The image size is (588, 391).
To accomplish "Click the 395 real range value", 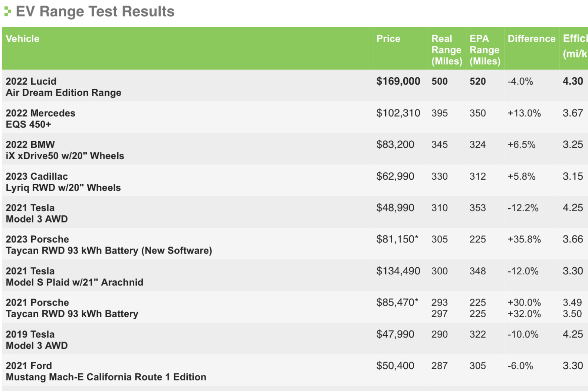I will (x=440, y=113).
